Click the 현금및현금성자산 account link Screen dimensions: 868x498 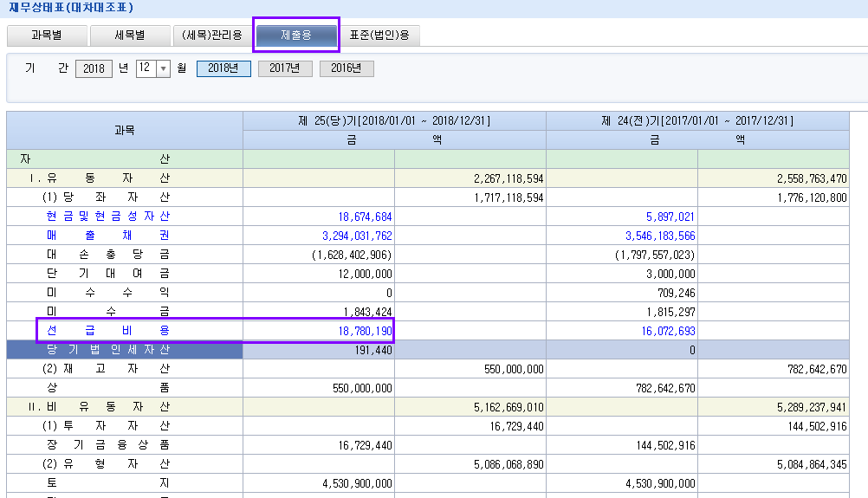pyautogui.click(x=108, y=216)
